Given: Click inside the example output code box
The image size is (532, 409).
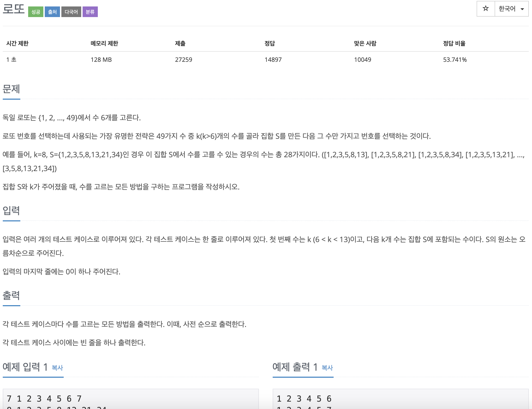Looking at the screenshot, I should pos(400,399).
